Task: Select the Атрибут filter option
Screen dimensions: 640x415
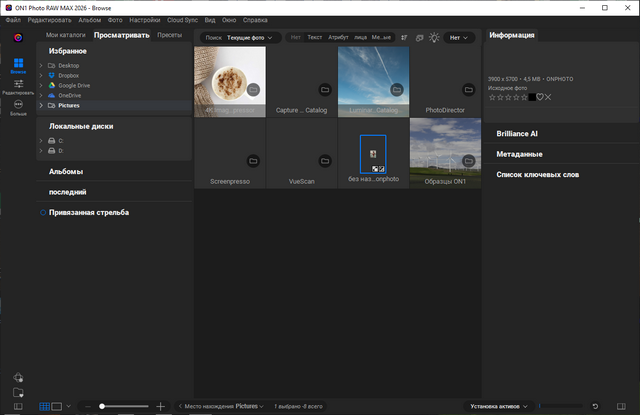Action: (x=338, y=37)
